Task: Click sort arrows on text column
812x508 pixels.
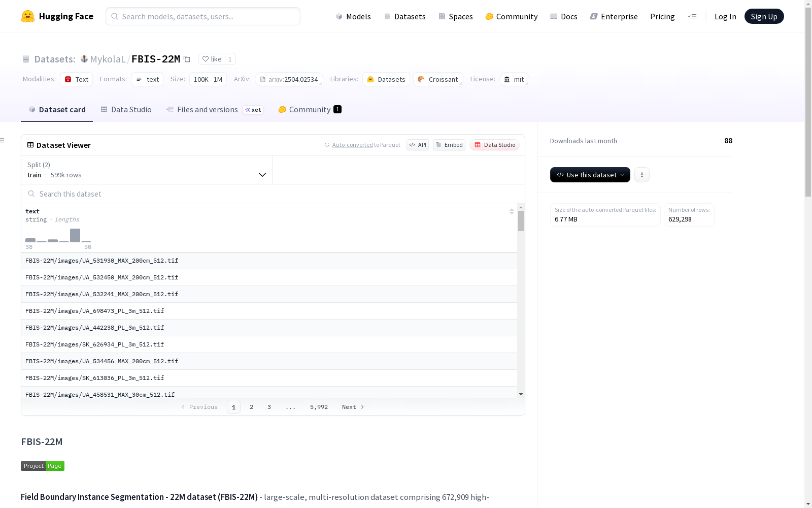Action: pyautogui.click(x=512, y=211)
